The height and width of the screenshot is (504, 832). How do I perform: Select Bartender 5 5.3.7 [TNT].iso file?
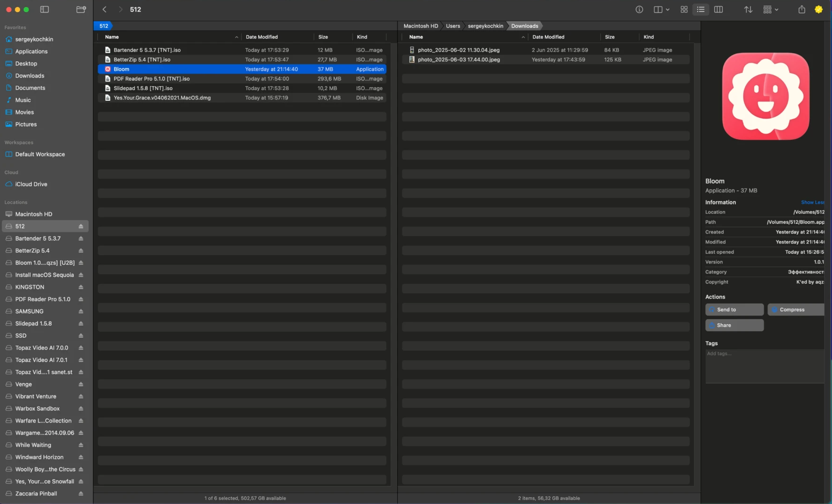(x=242, y=50)
